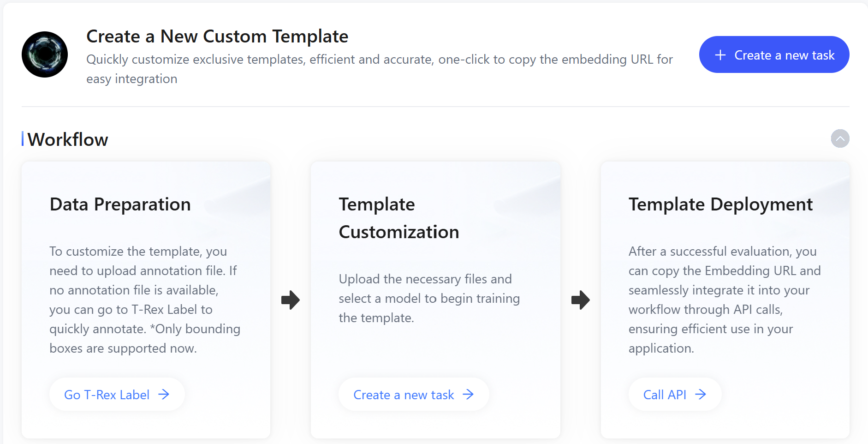Click the Create a New Custom Template heading
Image resolution: width=868 pixels, height=444 pixels.
(217, 36)
